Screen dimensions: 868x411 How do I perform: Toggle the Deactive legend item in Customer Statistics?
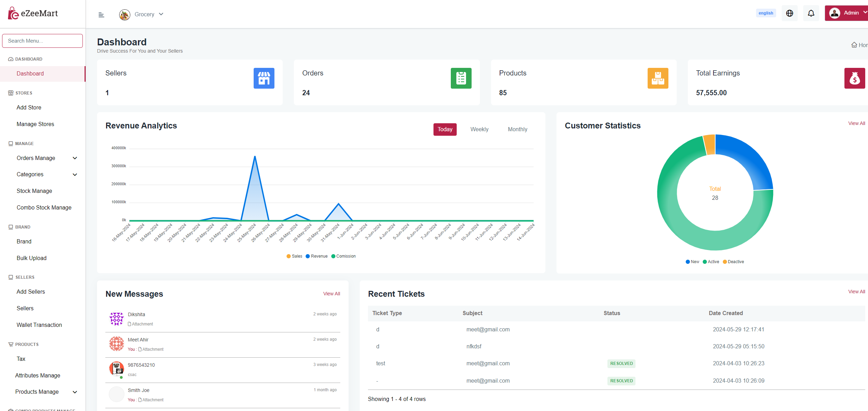coord(733,262)
